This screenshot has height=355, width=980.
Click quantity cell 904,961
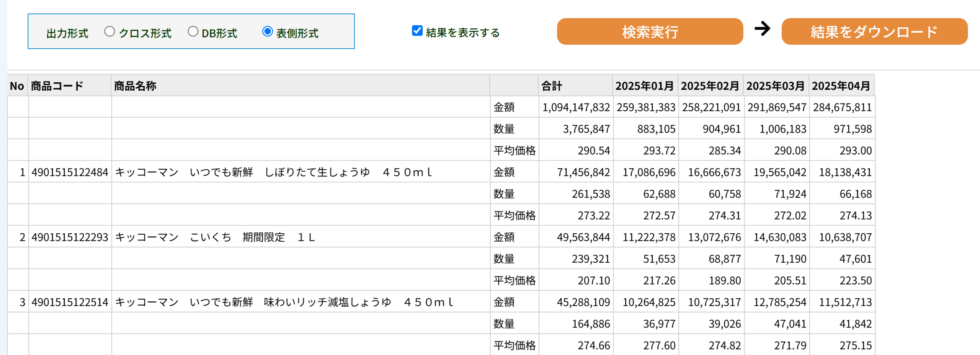point(711,129)
